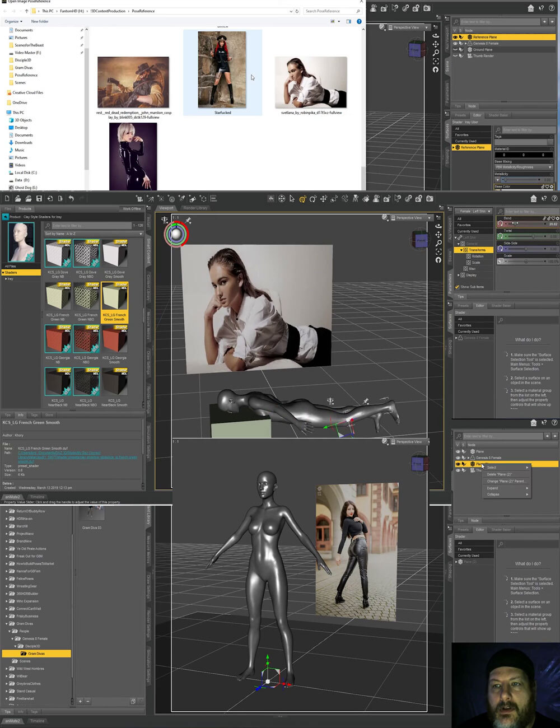The width and height of the screenshot is (560, 728).
Task: Toggle selectable arrow for Plane node
Action: 463,451
